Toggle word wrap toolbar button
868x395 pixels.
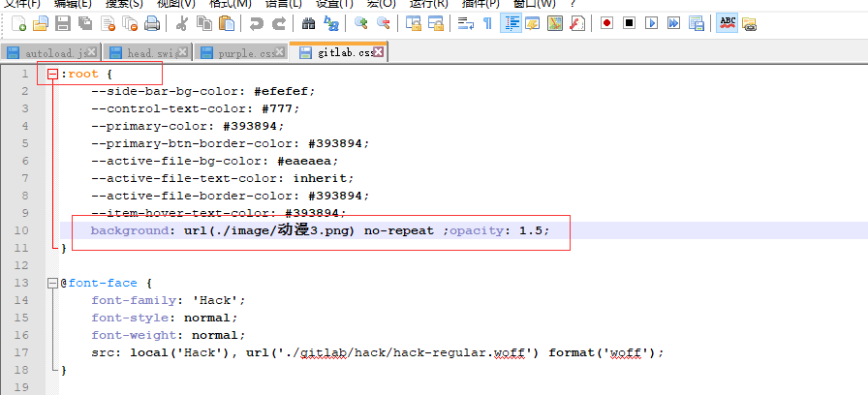click(x=465, y=22)
